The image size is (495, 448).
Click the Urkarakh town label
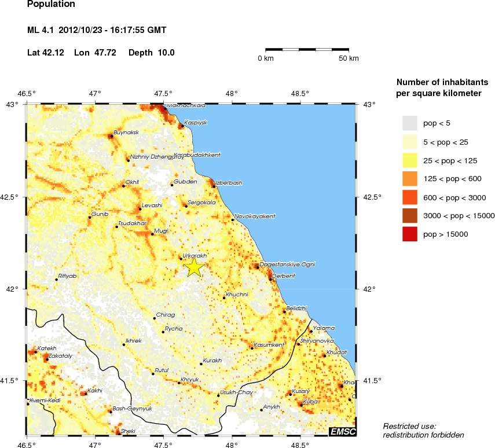(x=195, y=255)
